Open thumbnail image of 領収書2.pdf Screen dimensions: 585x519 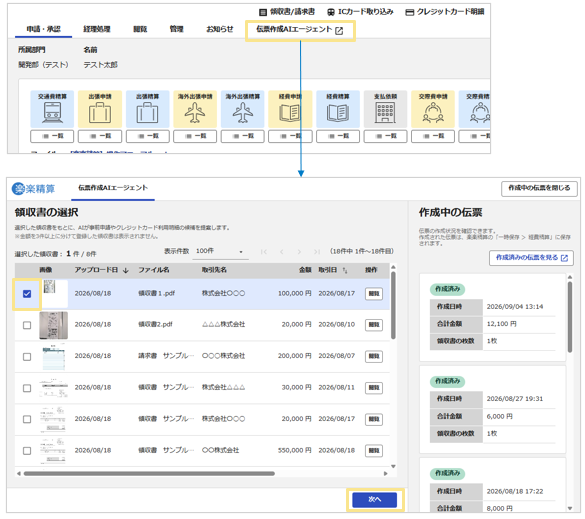(54, 325)
